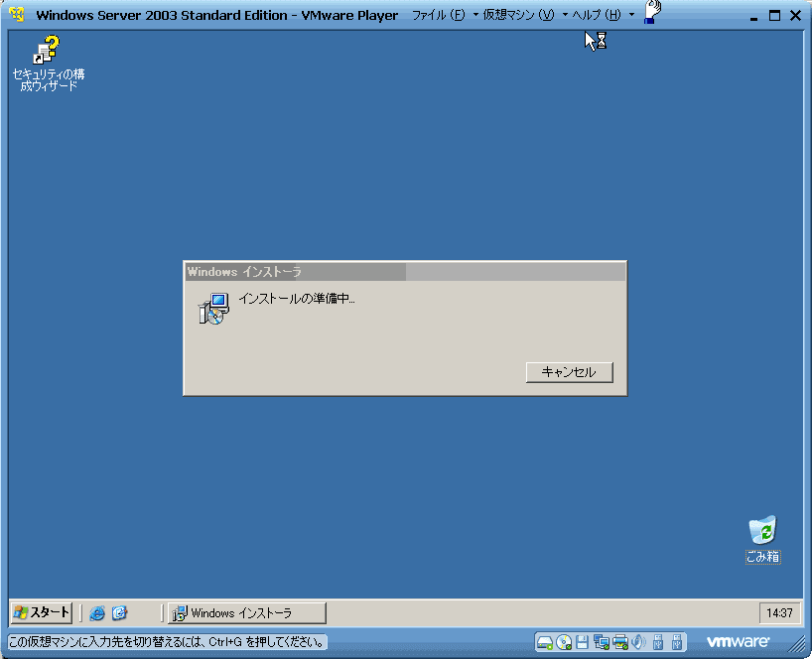The image size is (812, 659).
Task: Activate the Windows インストーラ taskbar button
Action: 247,613
